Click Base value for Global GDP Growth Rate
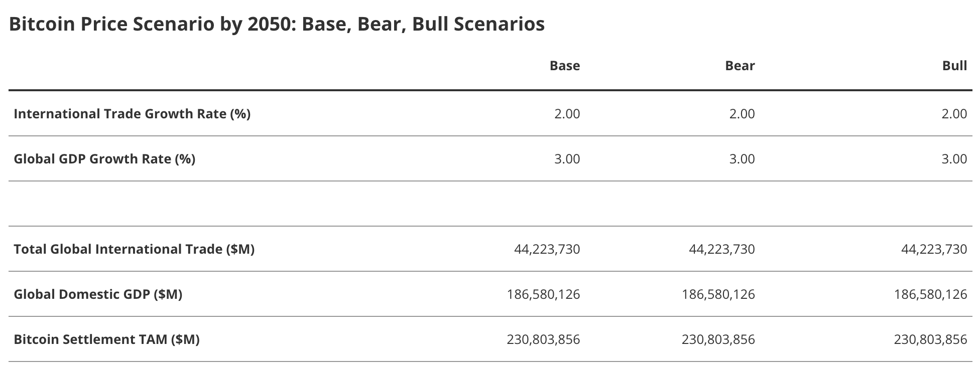 (567, 159)
